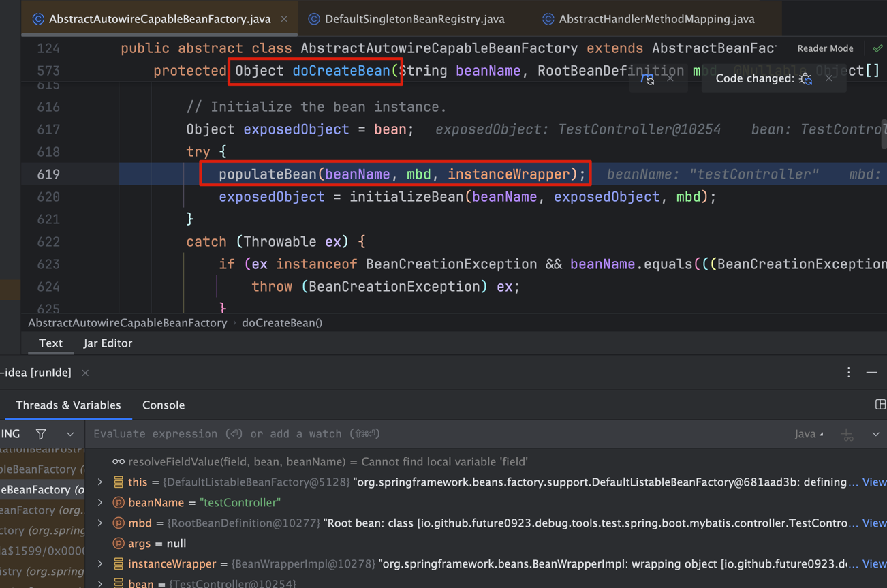The width and height of the screenshot is (887, 588).
Task: Select the AbstractAutowireCapableBeanFactory.java editor tab
Action: click(159, 19)
